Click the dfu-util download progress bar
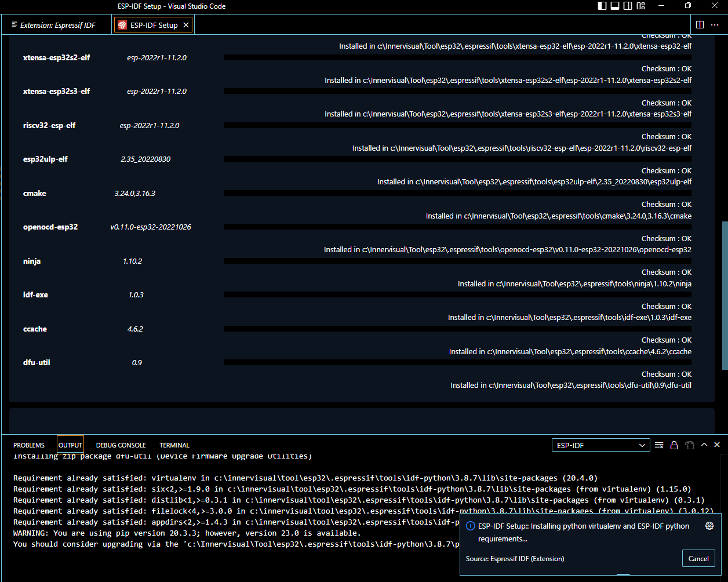This screenshot has width=728, height=582. pos(457,362)
